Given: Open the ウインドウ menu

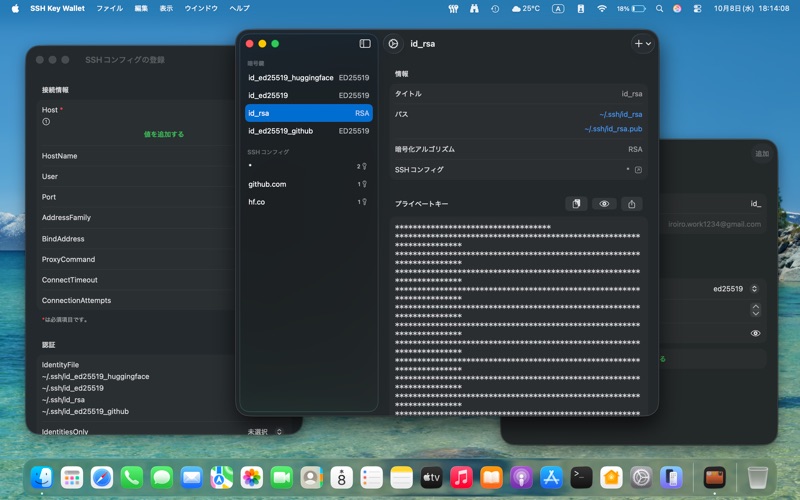Looking at the screenshot, I should click(x=201, y=8).
